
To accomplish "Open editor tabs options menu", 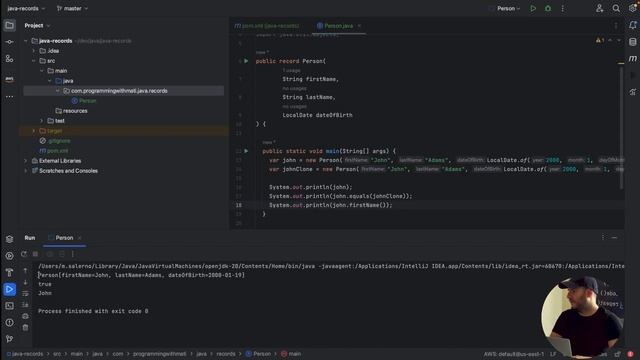I will point(616,26).
